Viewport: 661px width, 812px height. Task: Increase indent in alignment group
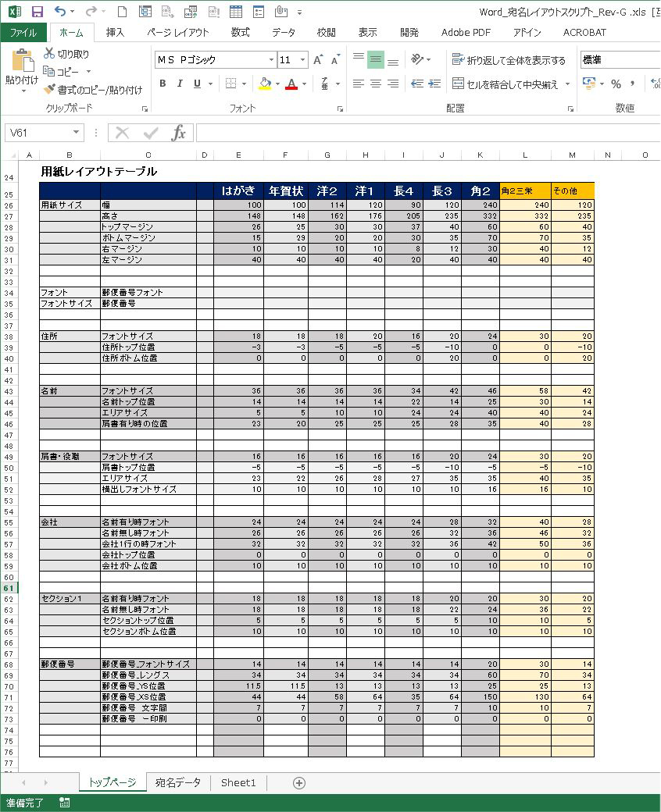pyautogui.click(x=434, y=84)
